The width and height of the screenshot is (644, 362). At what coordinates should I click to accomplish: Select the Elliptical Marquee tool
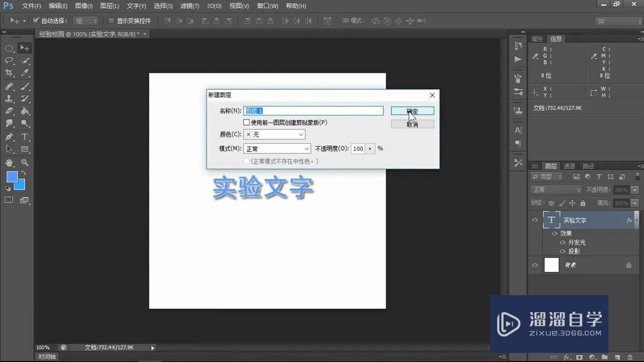coord(9,48)
